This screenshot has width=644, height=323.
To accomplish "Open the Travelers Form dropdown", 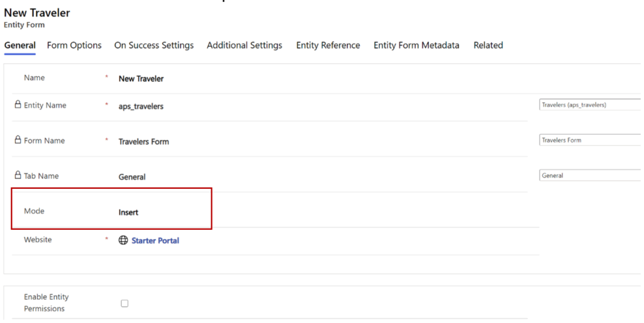I will 591,140.
